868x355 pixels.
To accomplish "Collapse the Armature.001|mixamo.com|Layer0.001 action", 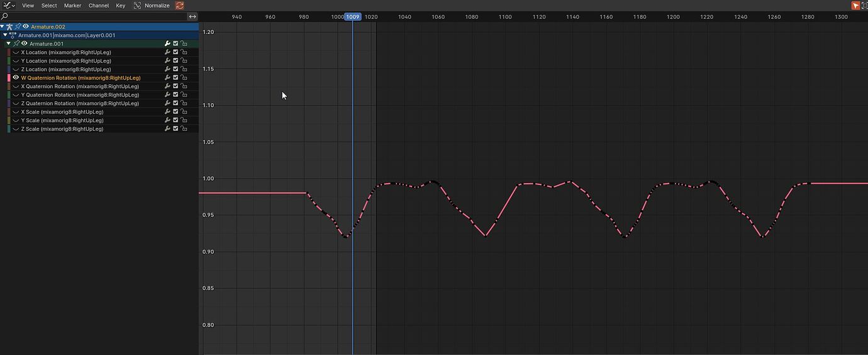I will (x=6, y=35).
